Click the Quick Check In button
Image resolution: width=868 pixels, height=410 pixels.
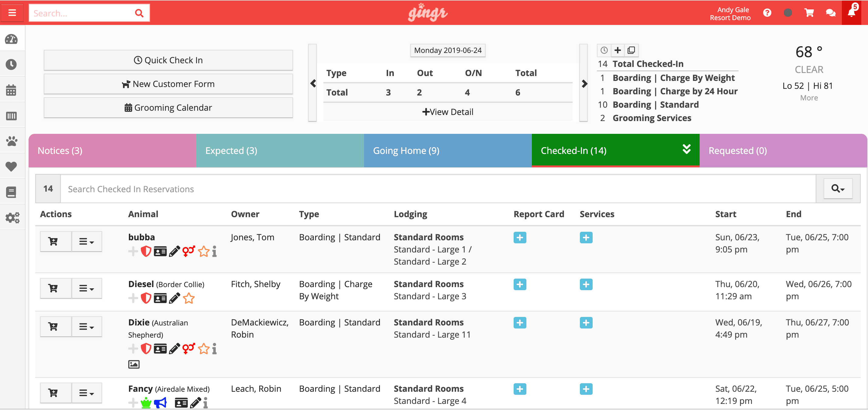coord(168,60)
